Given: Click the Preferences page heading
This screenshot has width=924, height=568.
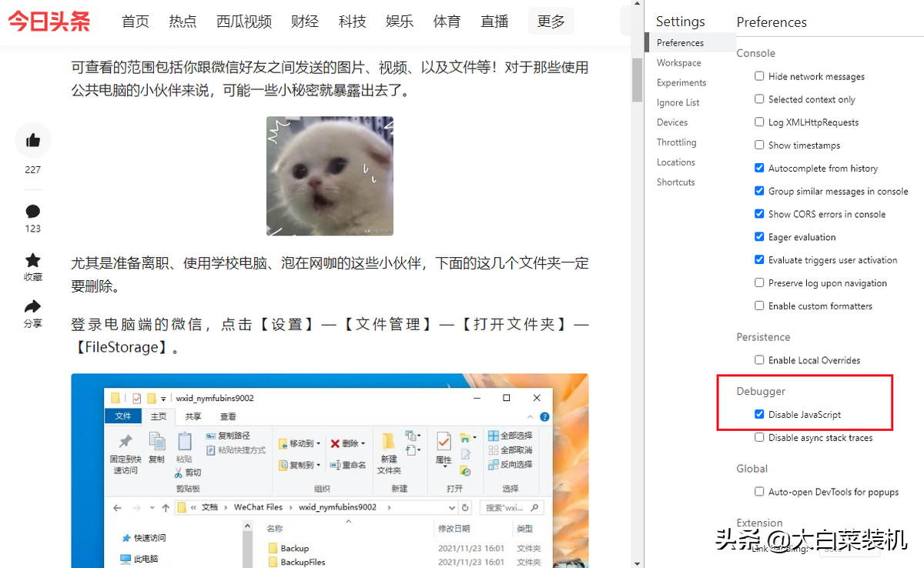Looking at the screenshot, I should pos(772,22).
